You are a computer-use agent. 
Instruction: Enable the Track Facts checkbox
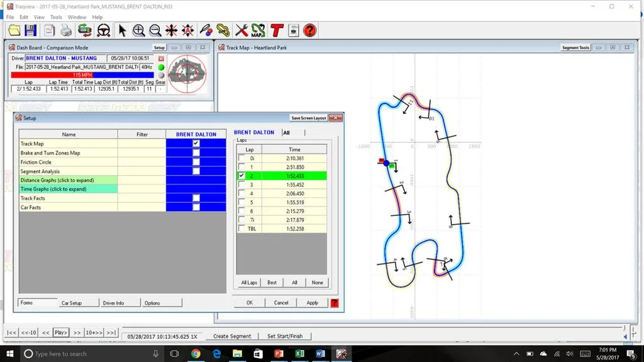click(196, 198)
